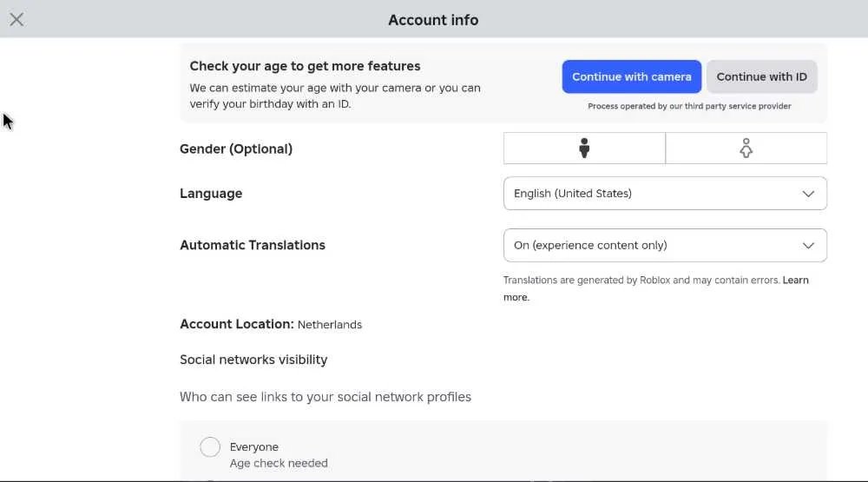868x482 pixels.
Task: Click the Automatic Translations label
Action: tap(253, 245)
